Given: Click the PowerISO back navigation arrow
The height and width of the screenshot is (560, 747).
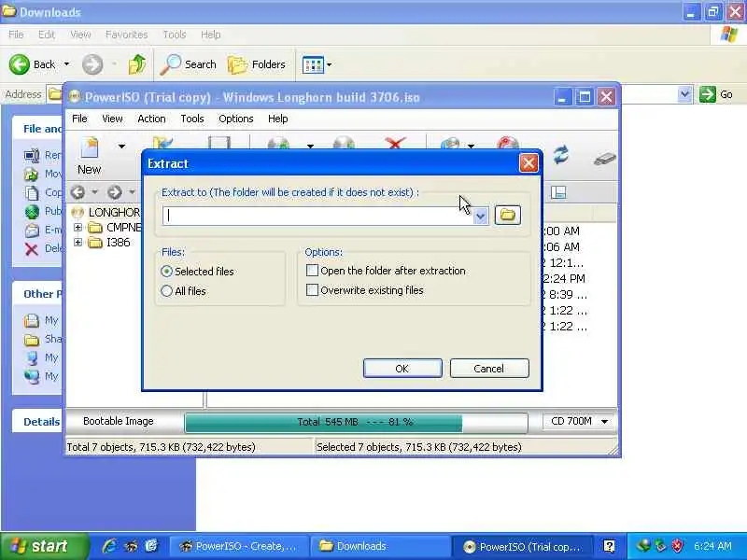Looking at the screenshot, I should tap(78, 192).
